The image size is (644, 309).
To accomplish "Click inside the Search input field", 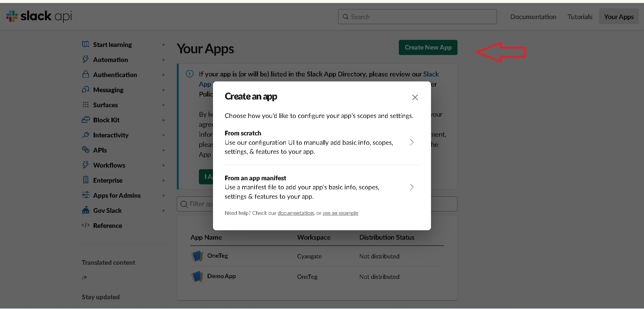I will pos(417,16).
